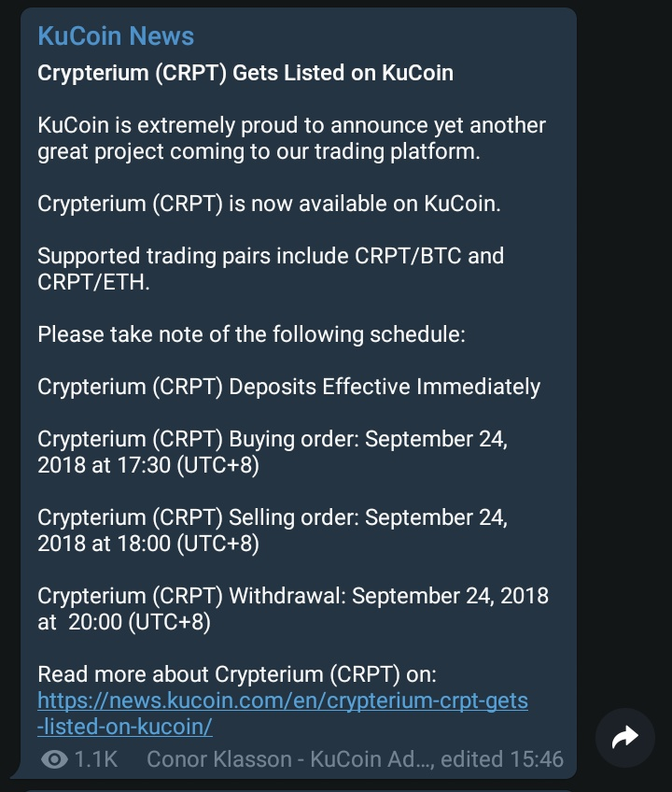Open the KuCoin News channel name

tap(116, 36)
